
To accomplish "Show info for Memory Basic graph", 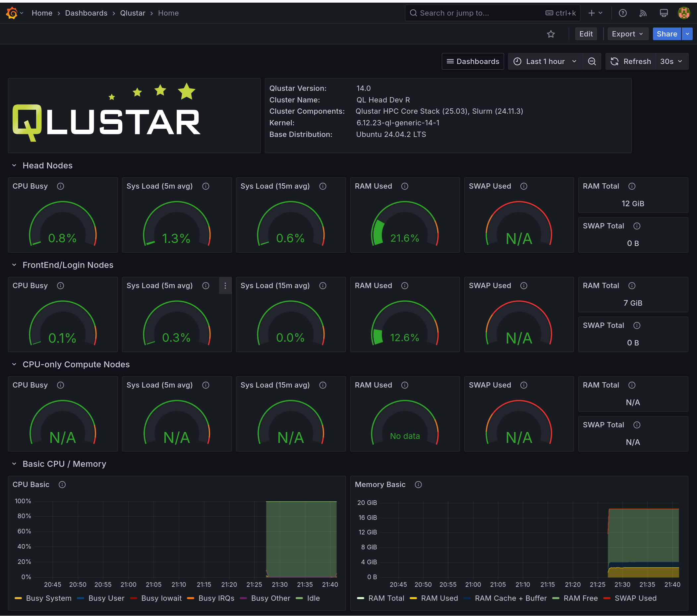I will pos(418,485).
